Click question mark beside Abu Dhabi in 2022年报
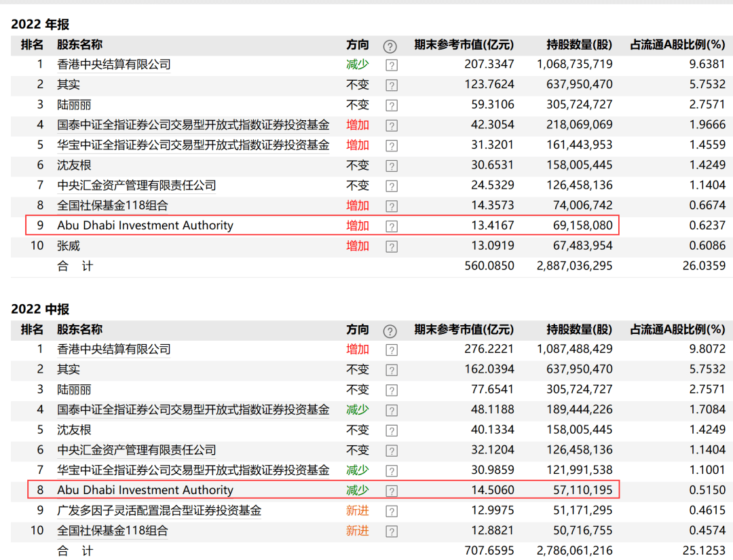The height and width of the screenshot is (560, 733). tap(391, 226)
